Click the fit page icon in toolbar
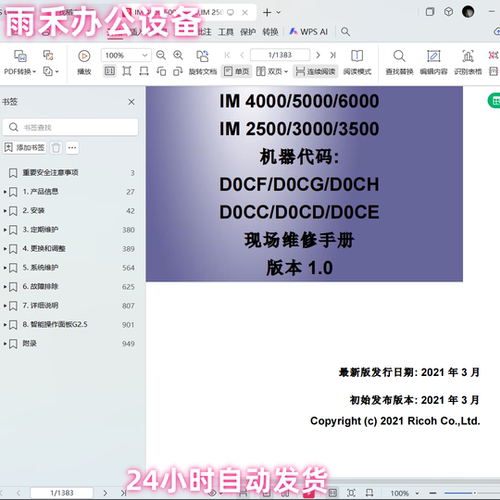The width and height of the screenshot is (500, 500). pyautogui.click(x=127, y=71)
